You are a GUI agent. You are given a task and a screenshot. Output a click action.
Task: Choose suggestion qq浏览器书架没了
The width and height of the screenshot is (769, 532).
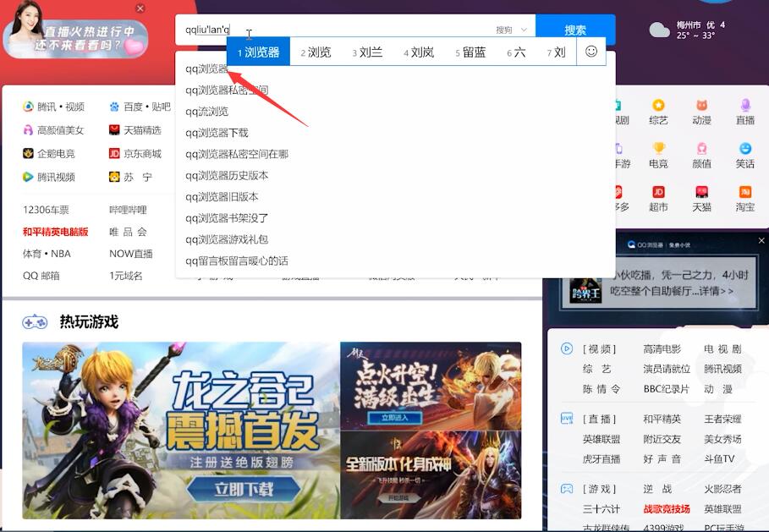tap(227, 218)
